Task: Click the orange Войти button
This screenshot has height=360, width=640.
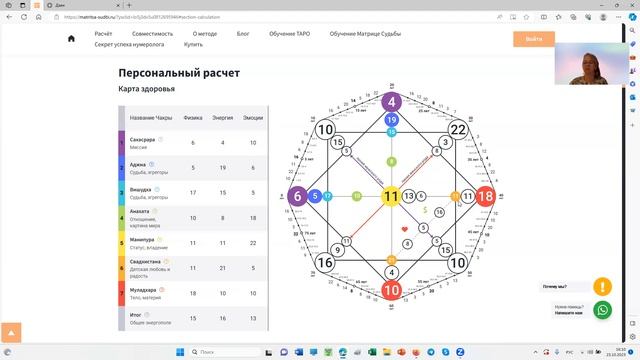Action: (534, 39)
